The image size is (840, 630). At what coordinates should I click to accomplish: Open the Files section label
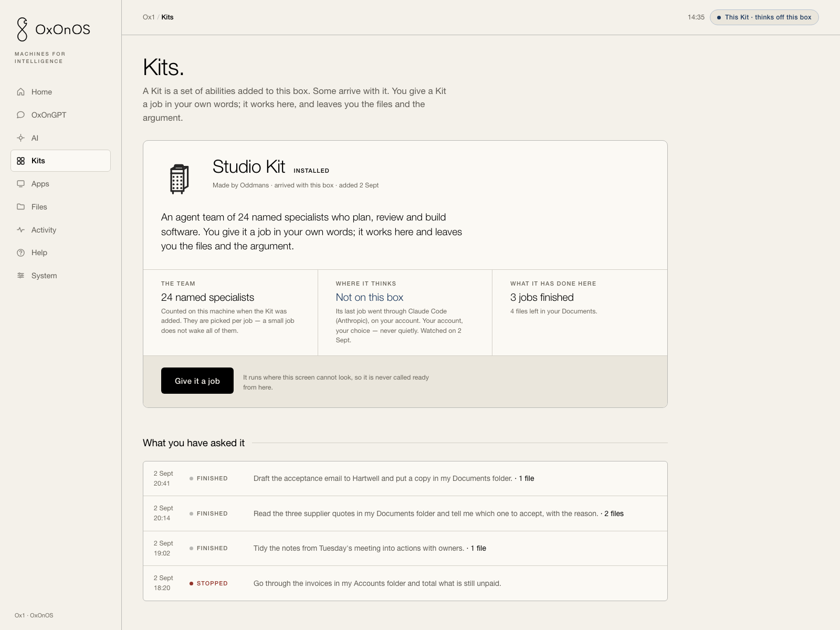pos(39,207)
